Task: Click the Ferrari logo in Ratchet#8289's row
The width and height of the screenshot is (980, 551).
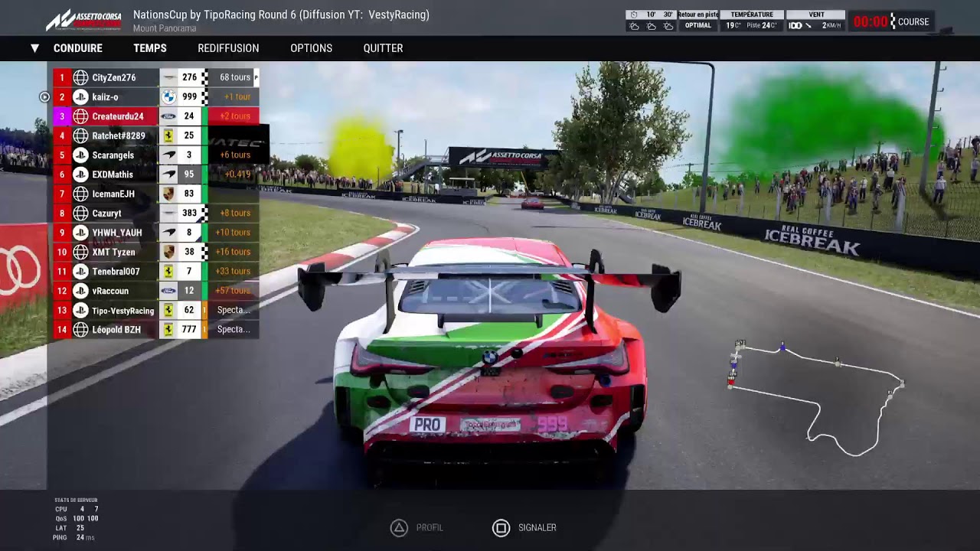Action: click(x=168, y=135)
